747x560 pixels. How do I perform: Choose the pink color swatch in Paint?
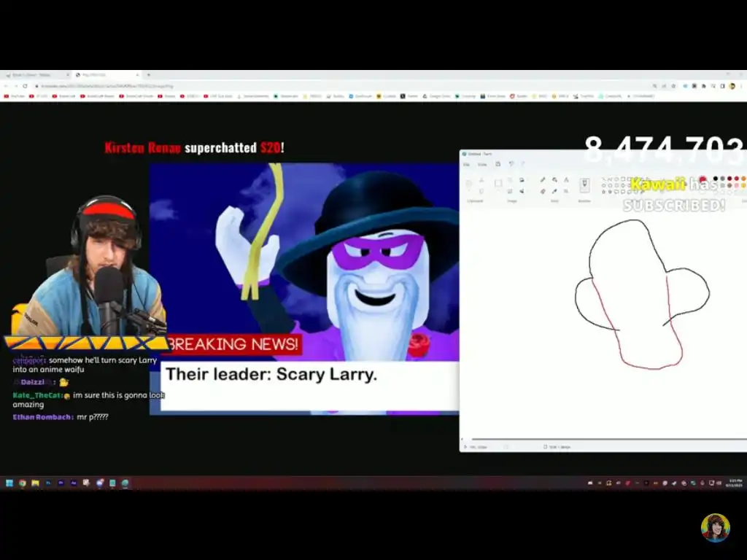[737, 185]
